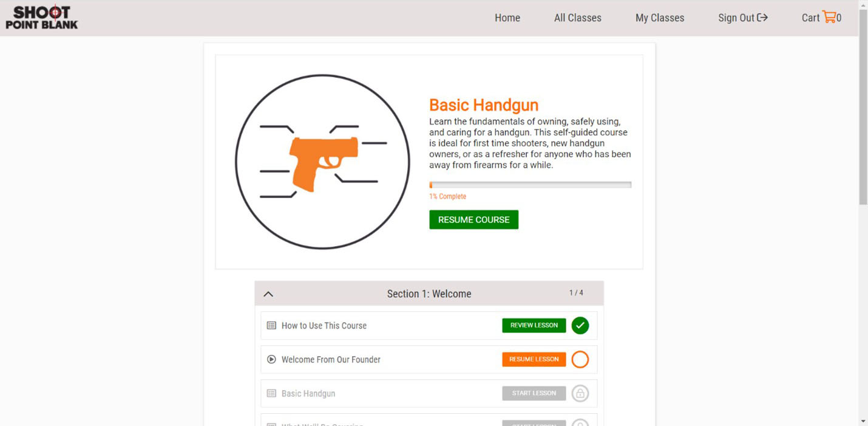Open All Classes in navigation
The image size is (868, 426).
[x=577, y=18]
